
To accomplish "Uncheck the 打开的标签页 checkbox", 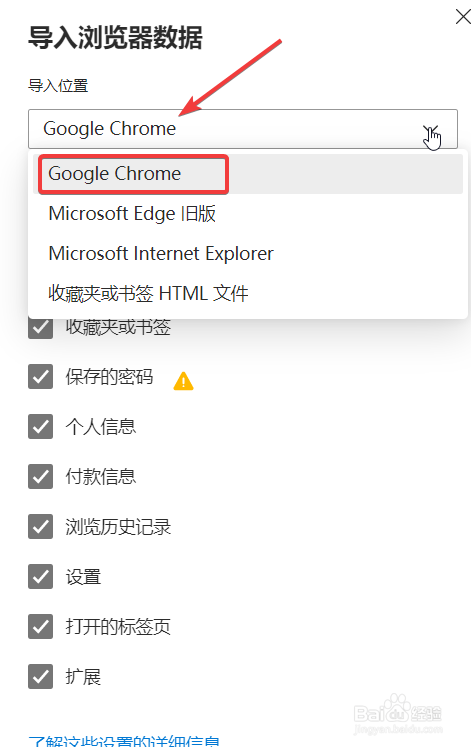I will [x=40, y=626].
